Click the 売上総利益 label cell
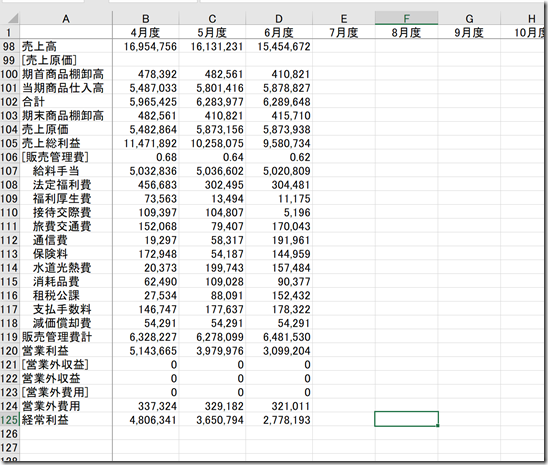 66,143
